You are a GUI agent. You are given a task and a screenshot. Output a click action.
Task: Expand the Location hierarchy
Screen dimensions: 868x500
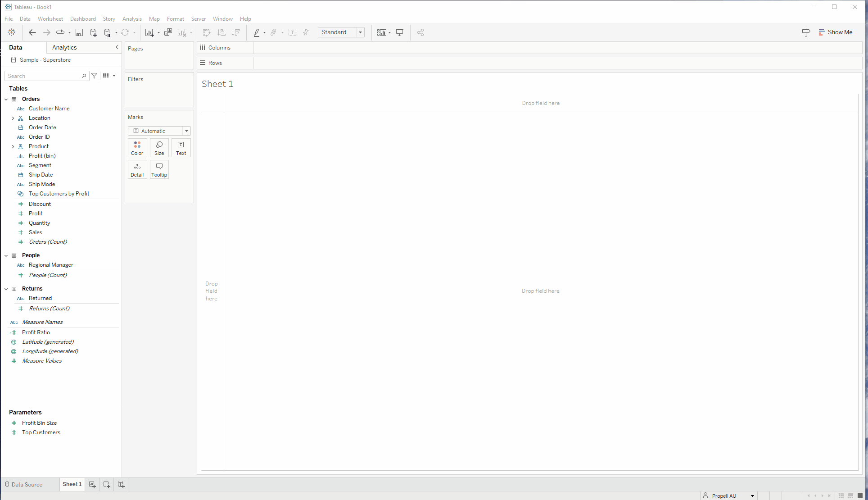[13, 118]
